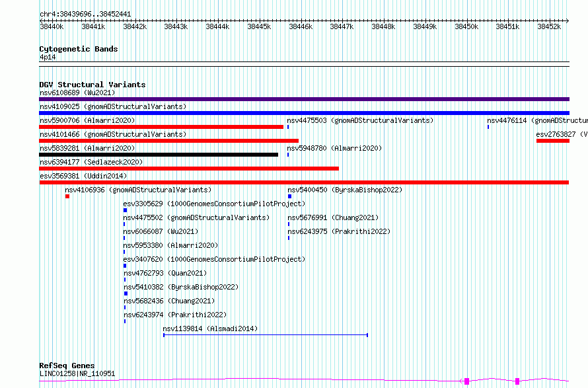Click esv3407620 1000Genomes variant label

pos(214,259)
